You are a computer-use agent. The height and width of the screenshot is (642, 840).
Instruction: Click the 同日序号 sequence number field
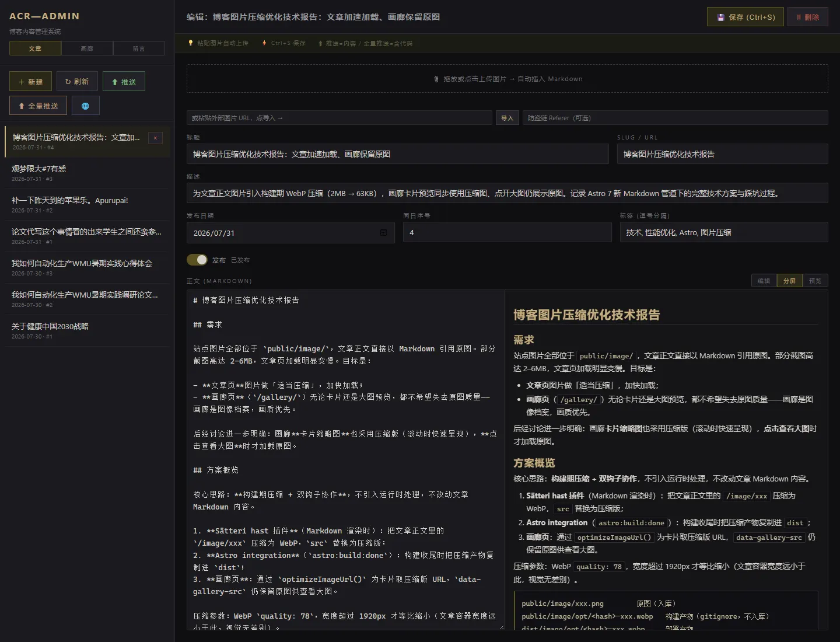coord(508,232)
